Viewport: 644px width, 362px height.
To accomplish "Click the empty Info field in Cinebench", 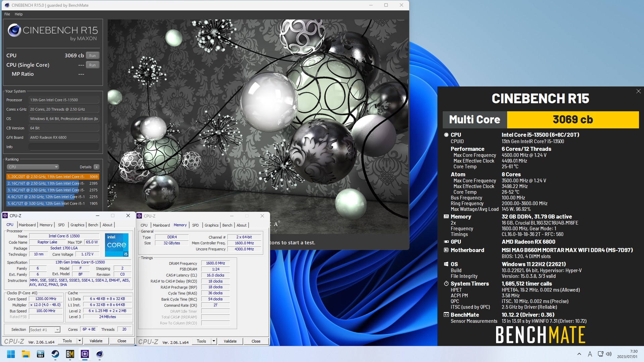I will click(64, 147).
